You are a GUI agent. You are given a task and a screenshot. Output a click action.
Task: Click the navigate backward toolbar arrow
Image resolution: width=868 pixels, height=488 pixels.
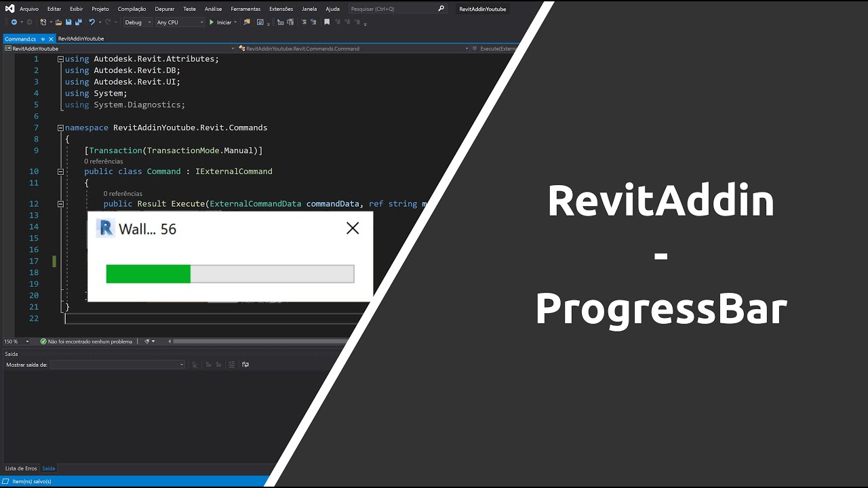point(14,22)
